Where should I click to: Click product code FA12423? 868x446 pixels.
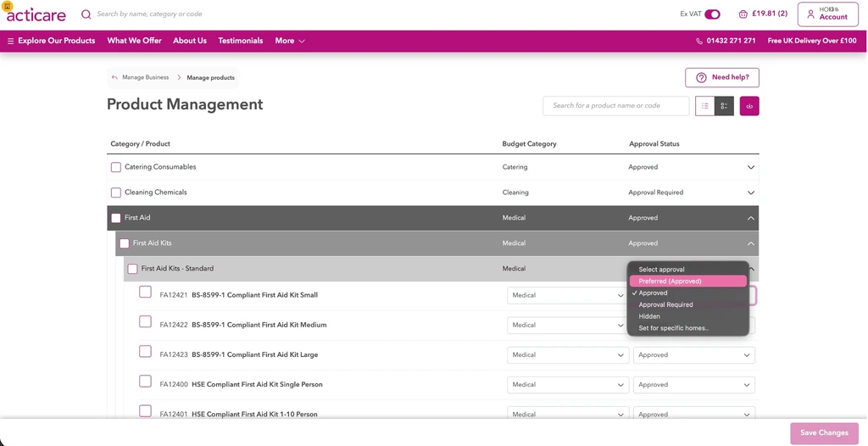coord(174,355)
